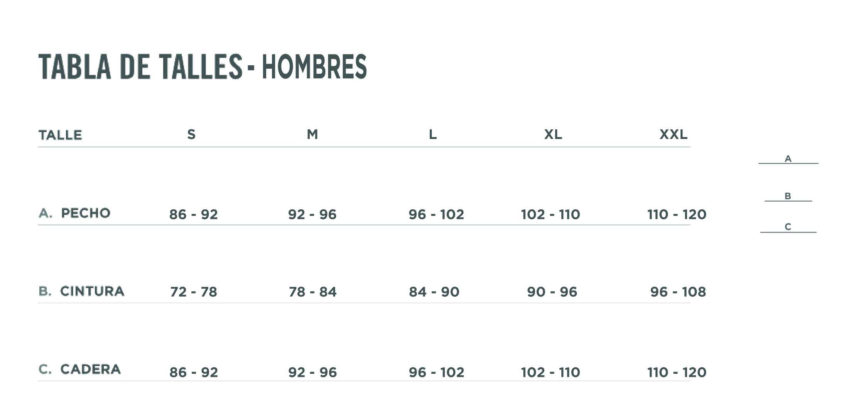The image size is (868, 395).
Task: Click the CINTURA value 72 - 78
Action: [x=194, y=292]
